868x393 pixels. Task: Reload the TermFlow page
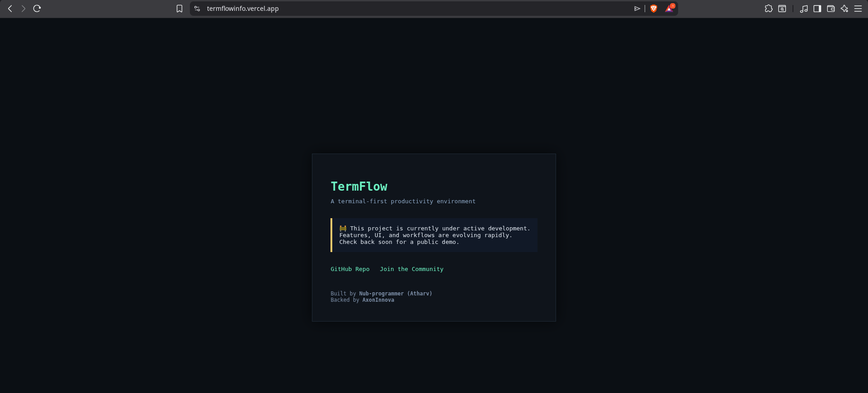click(37, 9)
